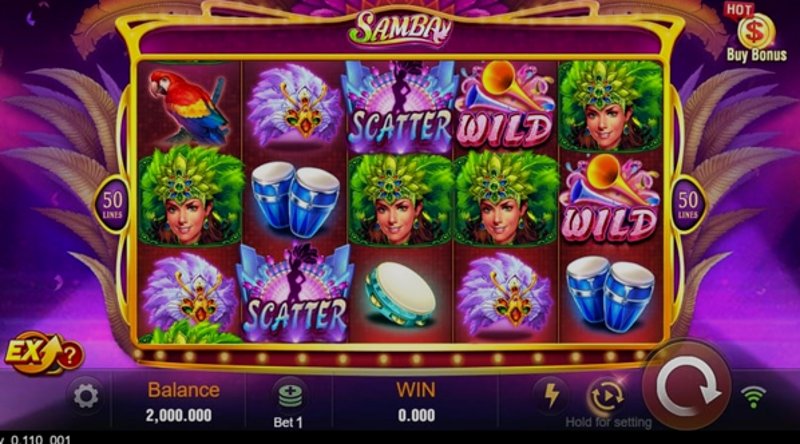This screenshot has width=800, height=444.
Task: Select the tambourine symbol
Action: pos(401,295)
